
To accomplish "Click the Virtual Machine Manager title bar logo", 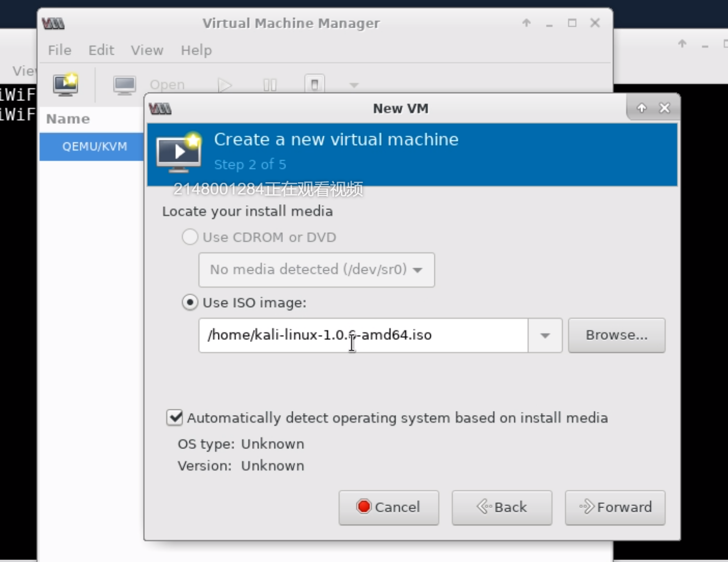I will coord(53,23).
